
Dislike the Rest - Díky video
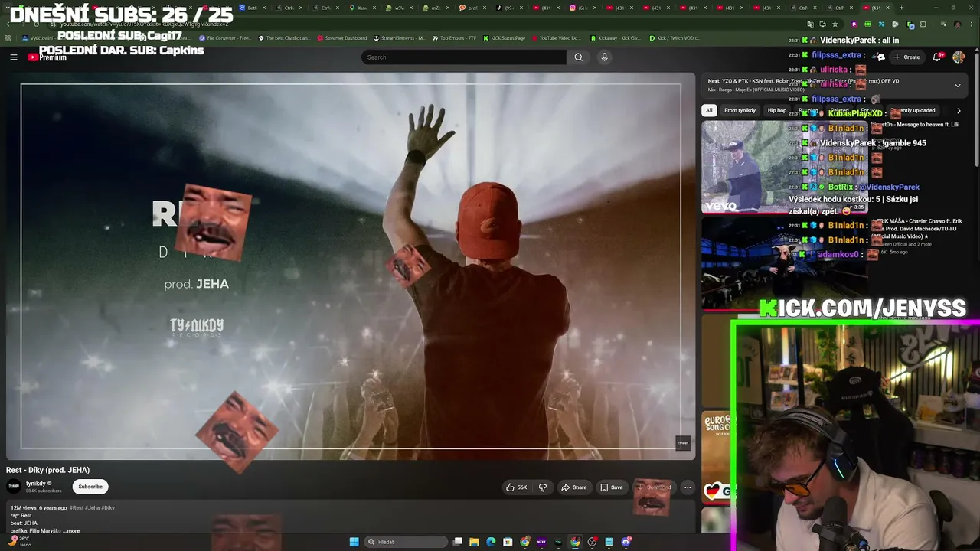(543, 487)
